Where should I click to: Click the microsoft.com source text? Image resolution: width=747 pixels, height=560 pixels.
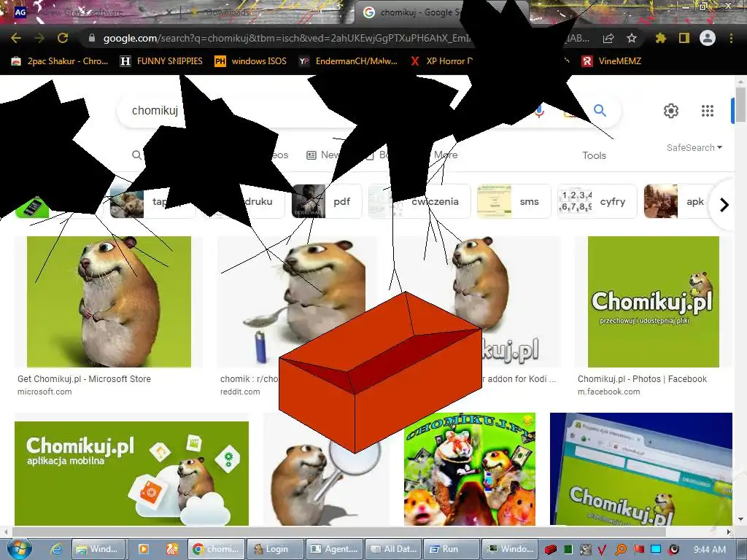[x=44, y=392]
